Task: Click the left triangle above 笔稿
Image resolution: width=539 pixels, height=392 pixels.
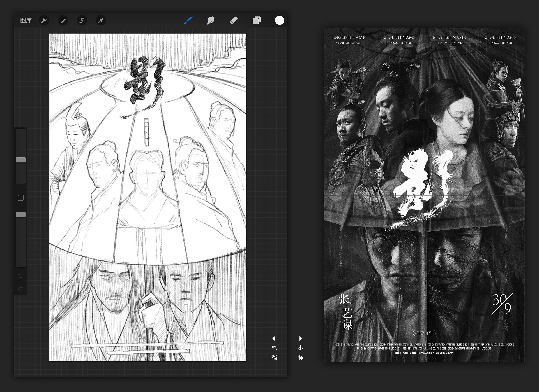Action: [x=274, y=338]
